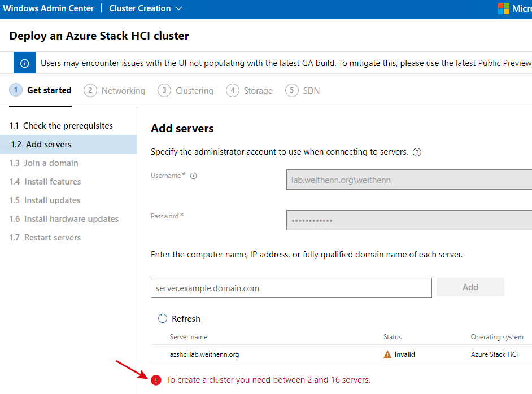The height and width of the screenshot is (394, 532).
Task: Click the Refresh button
Action: coord(180,319)
